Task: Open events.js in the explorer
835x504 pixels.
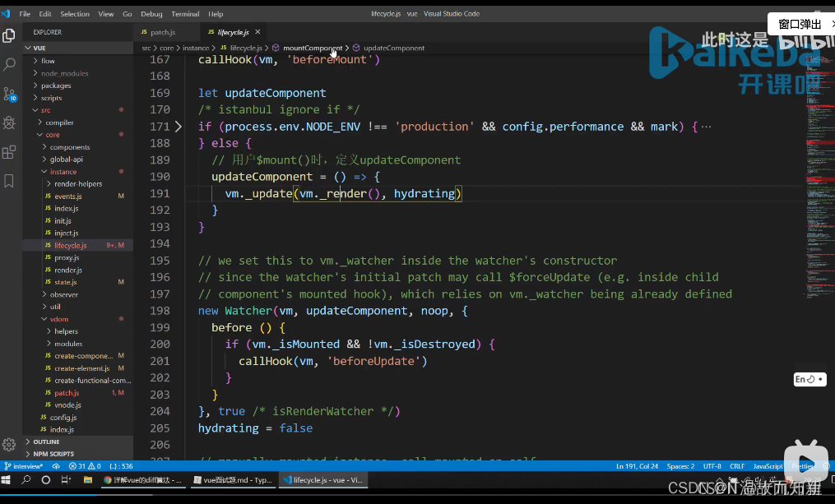Action: pyautogui.click(x=78, y=196)
